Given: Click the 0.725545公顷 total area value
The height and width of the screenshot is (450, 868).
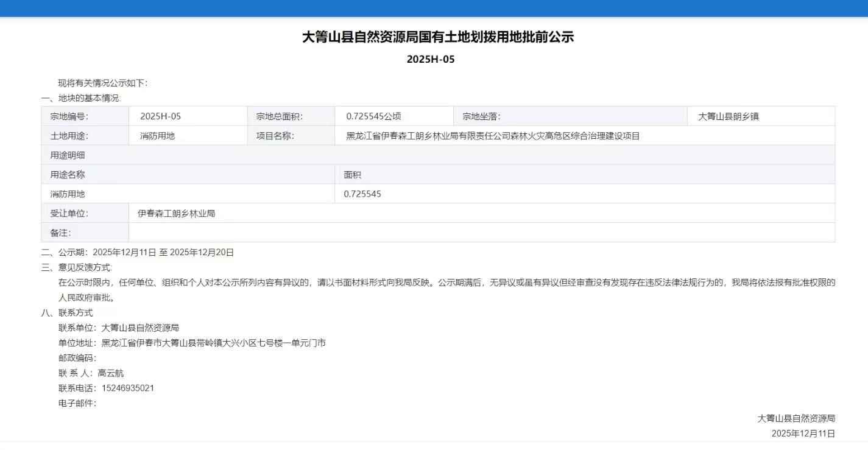Looking at the screenshot, I should [x=373, y=116].
